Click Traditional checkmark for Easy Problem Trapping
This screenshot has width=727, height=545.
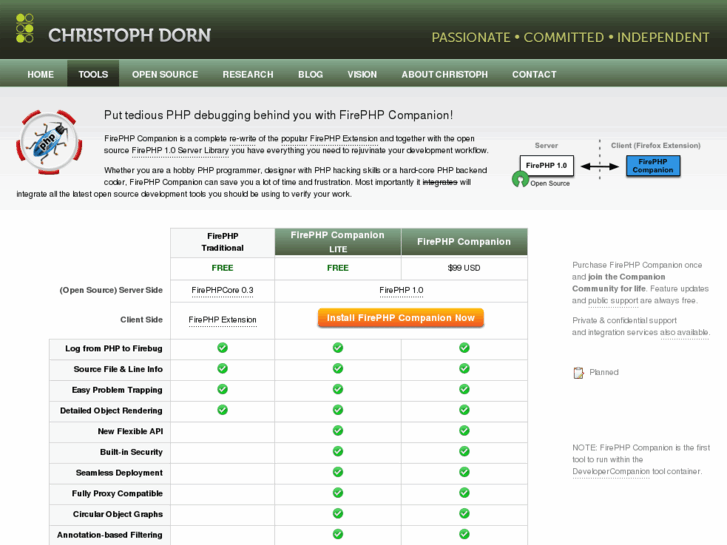(x=223, y=389)
